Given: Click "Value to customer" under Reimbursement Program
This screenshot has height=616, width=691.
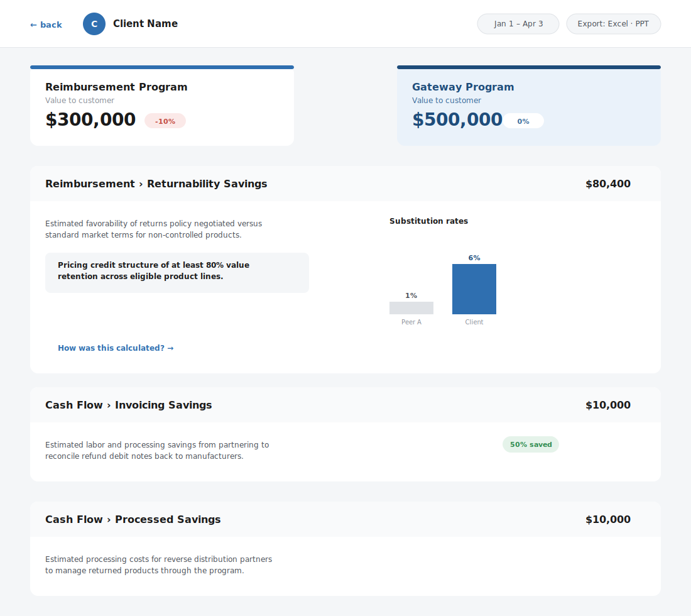Looking at the screenshot, I should pyautogui.click(x=80, y=101).
